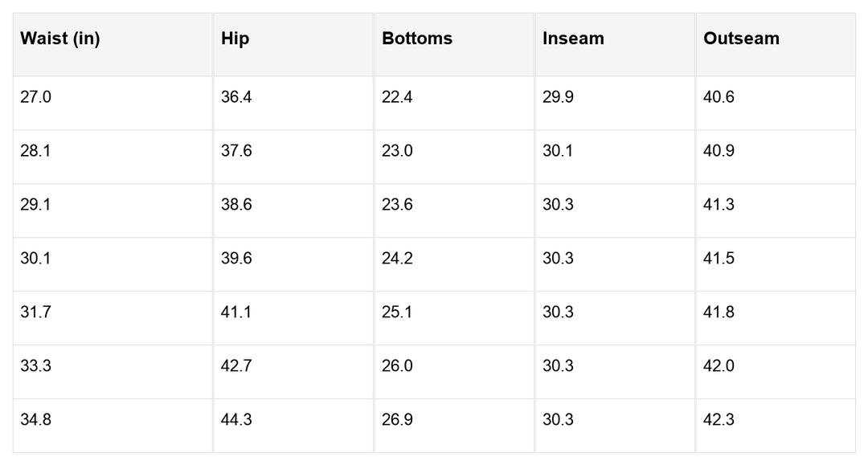Select the 29.9 inseam cell

(x=558, y=97)
